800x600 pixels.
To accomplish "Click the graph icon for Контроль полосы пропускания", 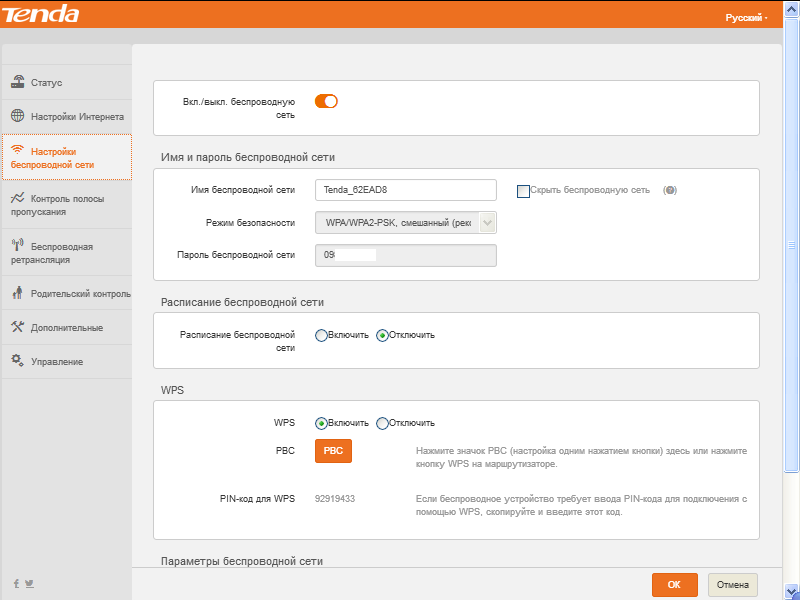I will click(18, 198).
